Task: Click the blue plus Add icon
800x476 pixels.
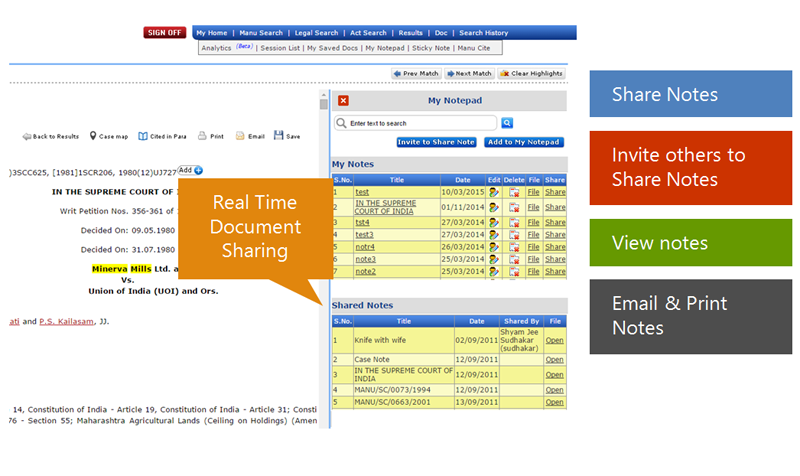Action: (198, 171)
